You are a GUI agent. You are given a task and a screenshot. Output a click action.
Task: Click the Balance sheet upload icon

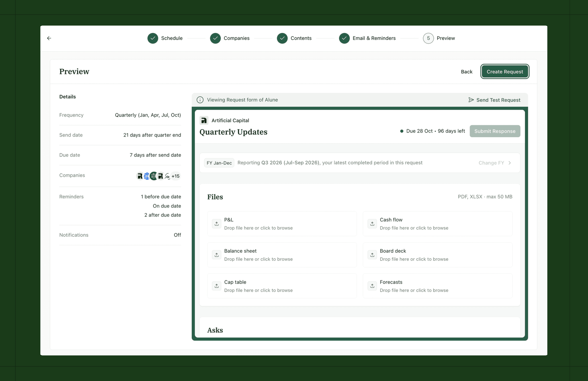click(x=216, y=255)
